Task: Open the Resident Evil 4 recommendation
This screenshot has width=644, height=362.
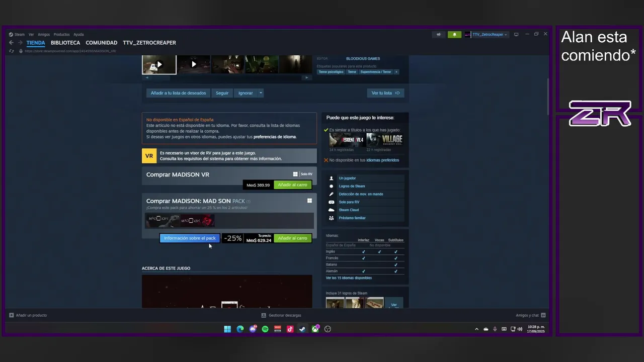Action: point(347,140)
